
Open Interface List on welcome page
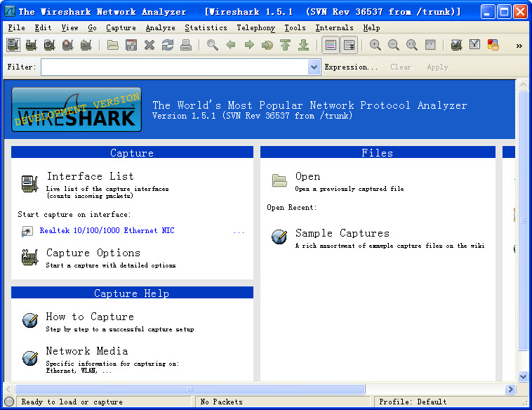[91, 176]
